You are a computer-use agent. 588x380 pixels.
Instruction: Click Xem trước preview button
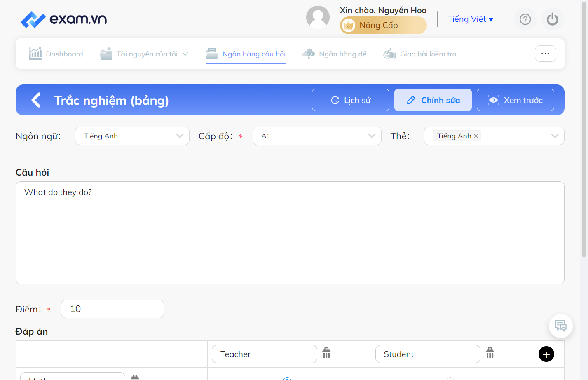(515, 100)
